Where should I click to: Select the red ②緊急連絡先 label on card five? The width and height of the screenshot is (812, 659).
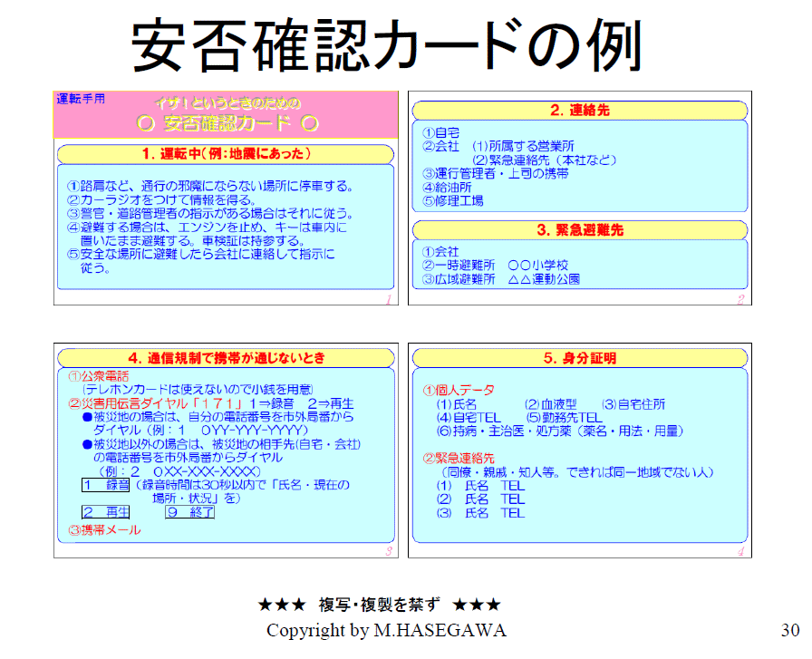459,457
